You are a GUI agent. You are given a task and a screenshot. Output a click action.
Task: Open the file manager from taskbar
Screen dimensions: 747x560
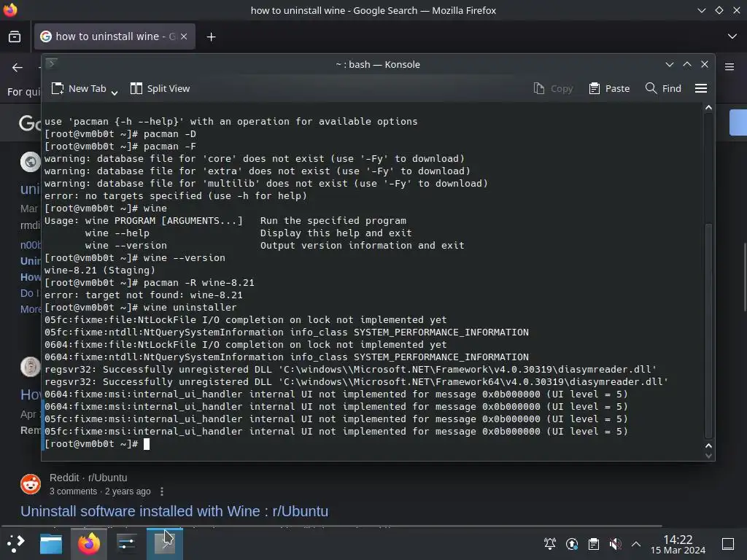click(51, 543)
